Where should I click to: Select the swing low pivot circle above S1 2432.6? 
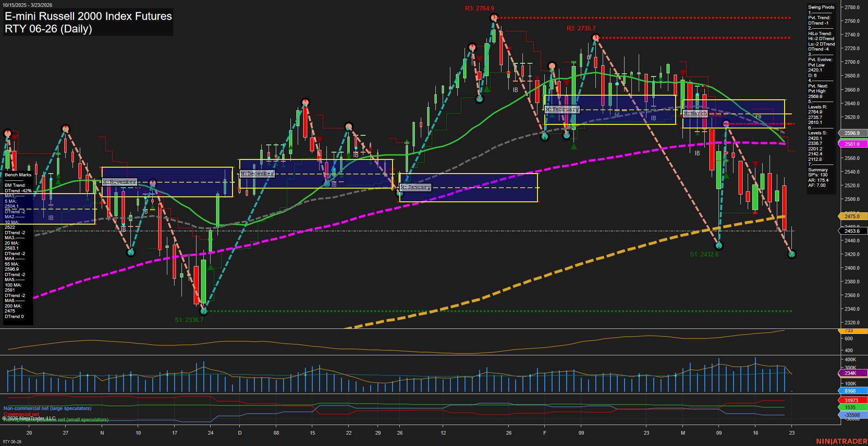point(719,246)
